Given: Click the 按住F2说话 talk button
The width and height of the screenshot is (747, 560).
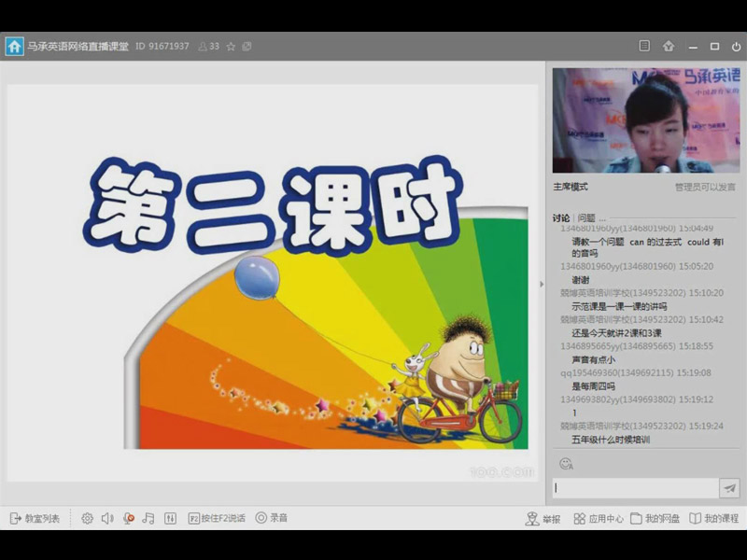Looking at the screenshot, I should [x=217, y=518].
